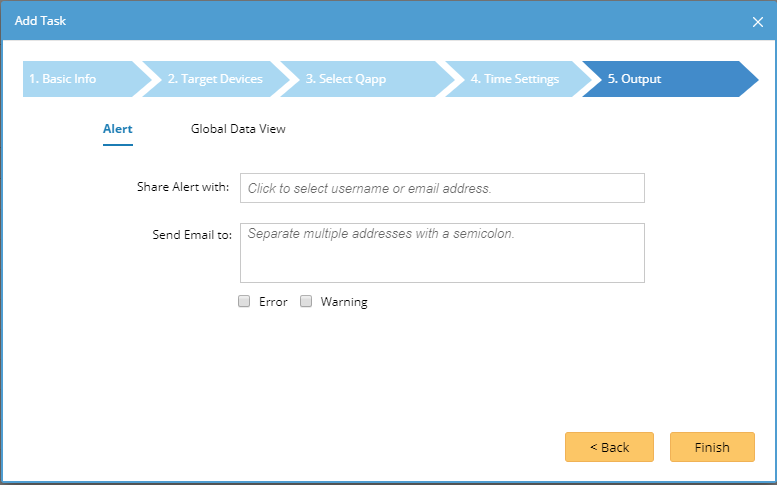Focus the Send Email to text area
The height and width of the screenshot is (485, 777).
(442, 252)
